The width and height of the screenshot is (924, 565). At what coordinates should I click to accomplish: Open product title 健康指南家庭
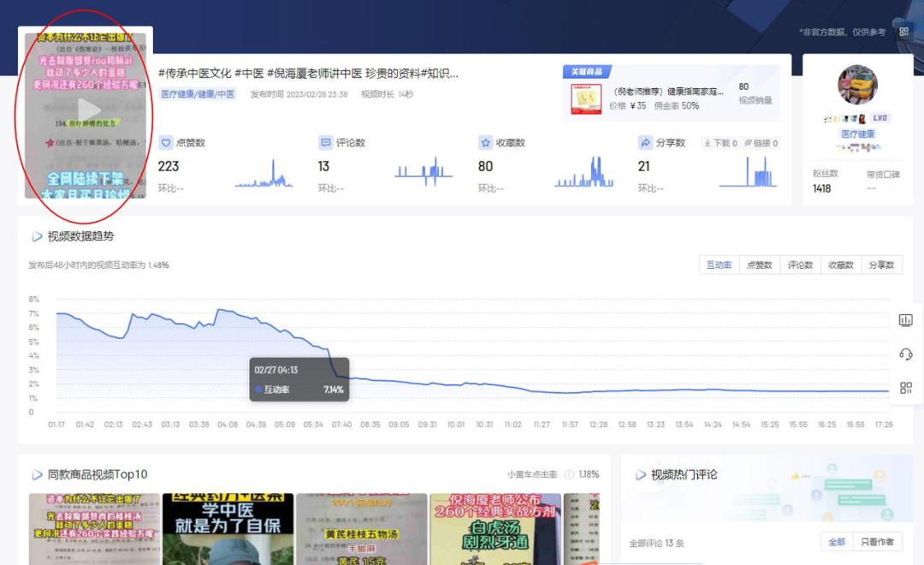click(668, 92)
